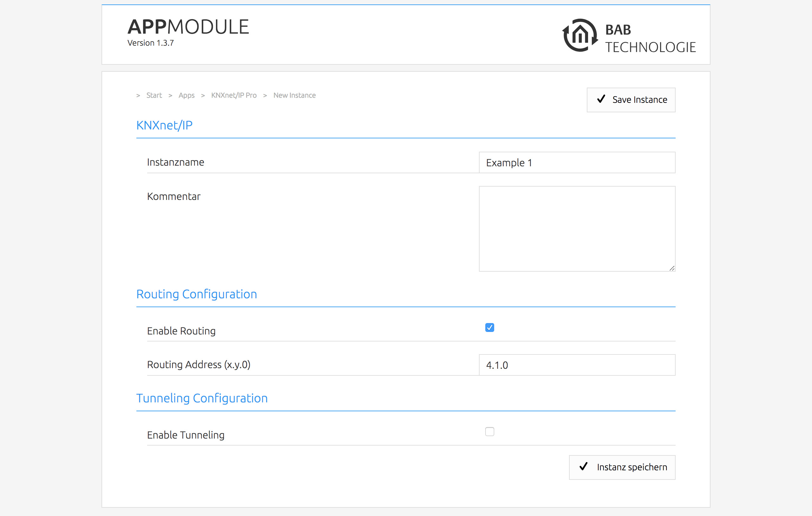Click the New Instance breadcrumb item
Screen dimensions: 812x516
294,96
